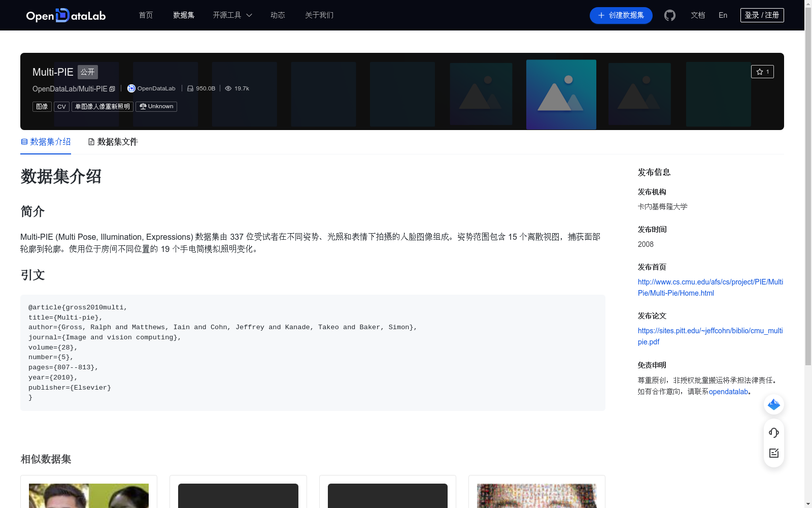Image resolution: width=812 pixels, height=508 pixels.
Task: Switch to the 数据集介绍 tab
Action: click(x=46, y=142)
